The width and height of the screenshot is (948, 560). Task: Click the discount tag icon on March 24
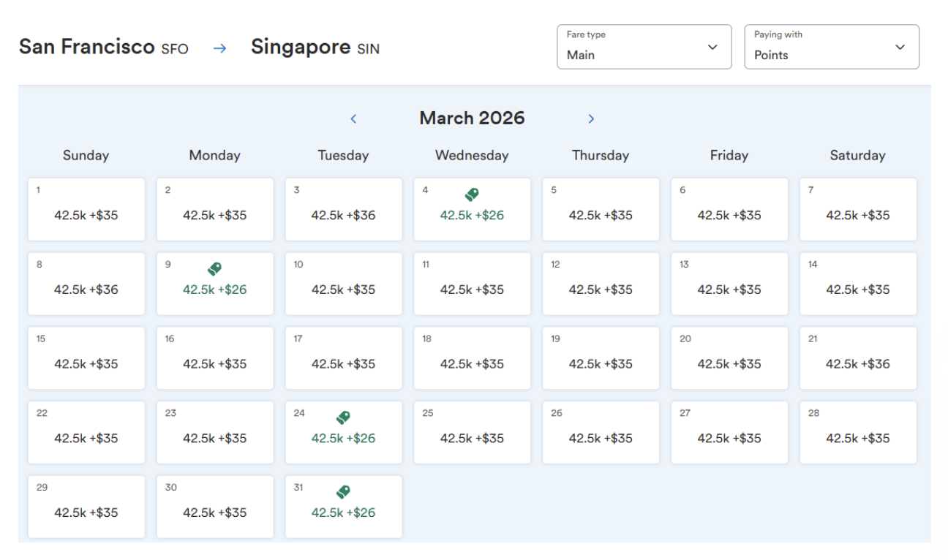(343, 417)
